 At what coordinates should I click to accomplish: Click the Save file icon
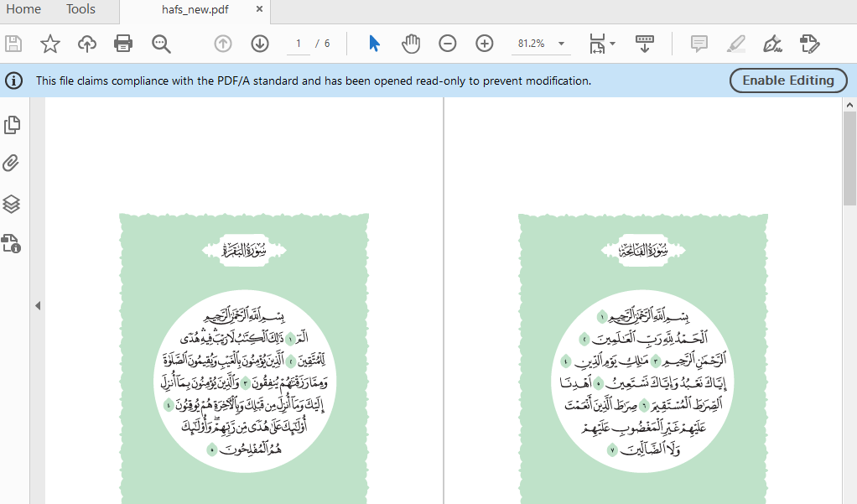tap(13, 44)
